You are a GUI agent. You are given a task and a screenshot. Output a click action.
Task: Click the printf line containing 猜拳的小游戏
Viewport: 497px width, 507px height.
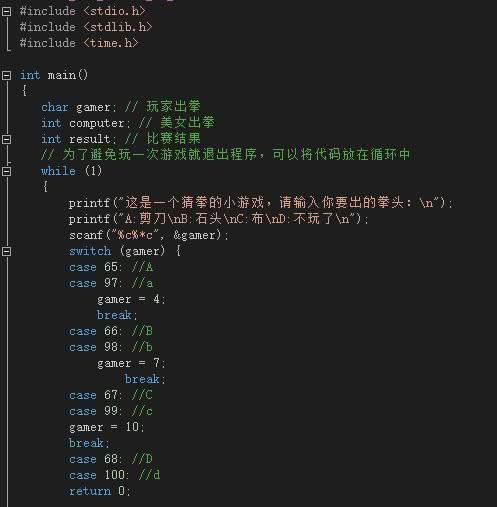point(261,203)
